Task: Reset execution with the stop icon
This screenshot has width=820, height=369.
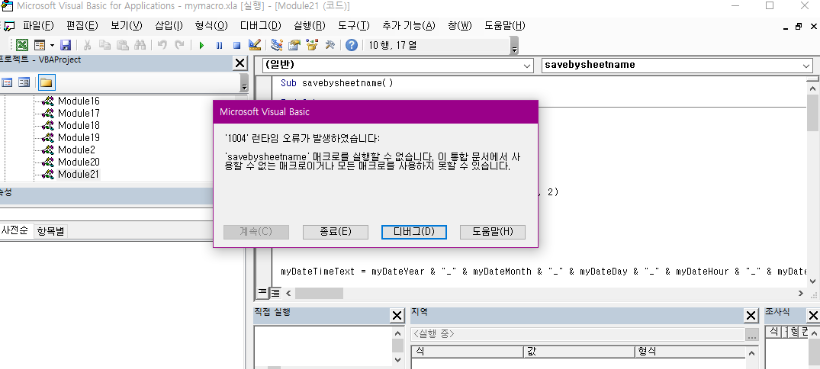Action: (236, 45)
